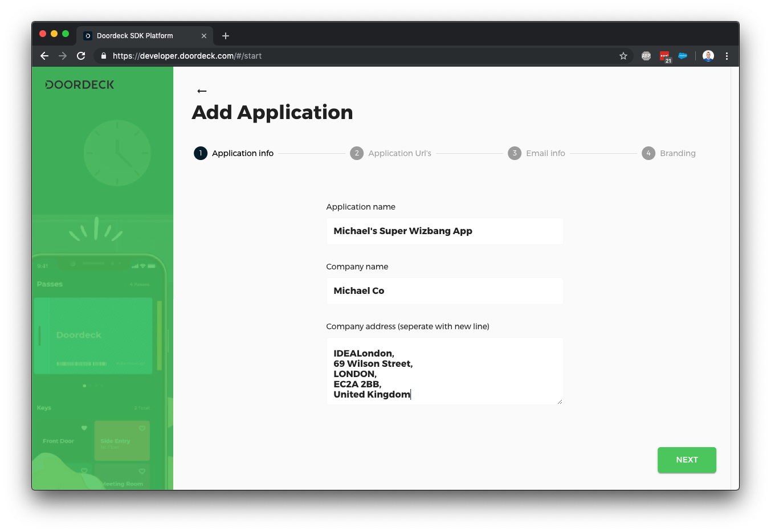Click the Application name input field
771x532 pixels.
(444, 231)
